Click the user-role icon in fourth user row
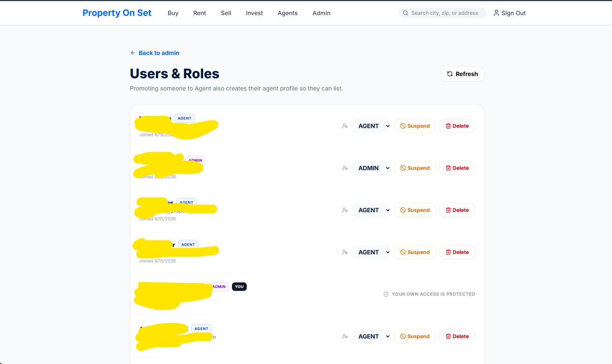 pos(345,252)
